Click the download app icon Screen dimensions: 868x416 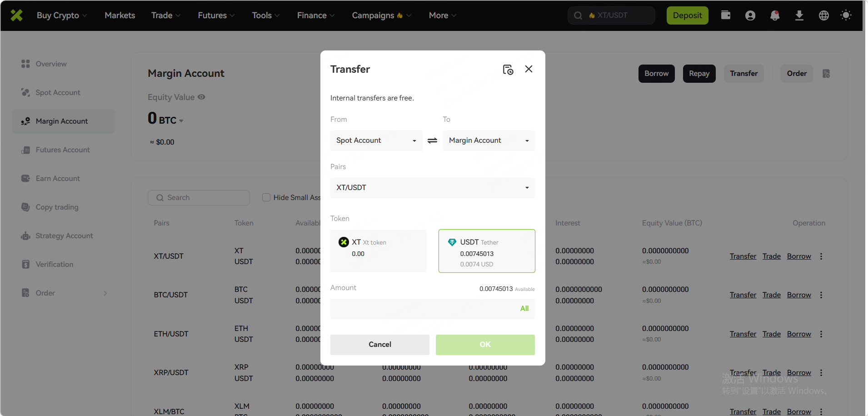(799, 15)
